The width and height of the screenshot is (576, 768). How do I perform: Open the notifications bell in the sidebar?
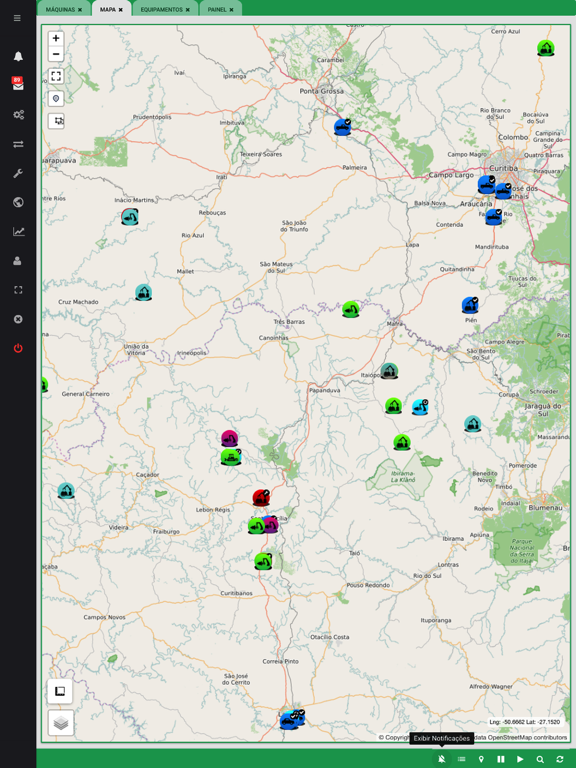coord(18,56)
